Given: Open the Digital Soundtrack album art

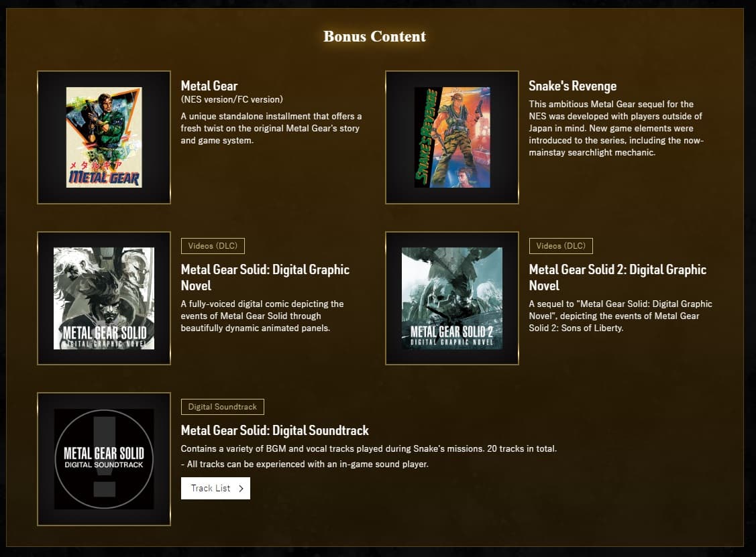Looking at the screenshot, I should (103, 459).
